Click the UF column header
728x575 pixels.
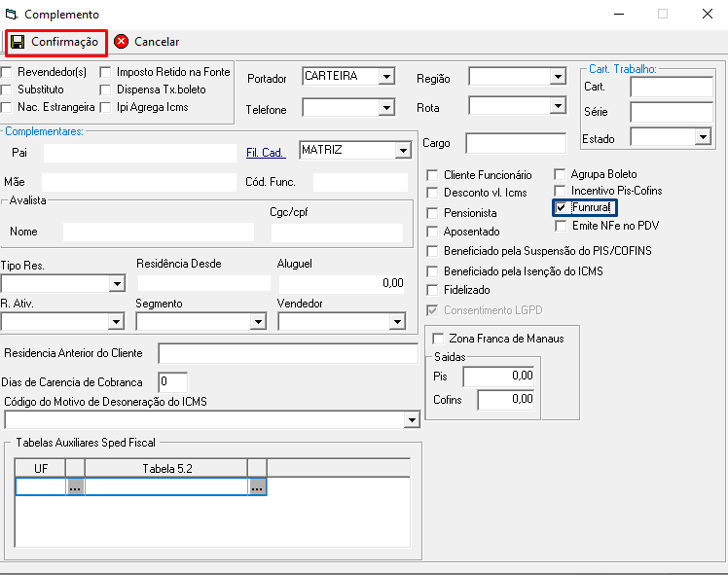(x=41, y=468)
